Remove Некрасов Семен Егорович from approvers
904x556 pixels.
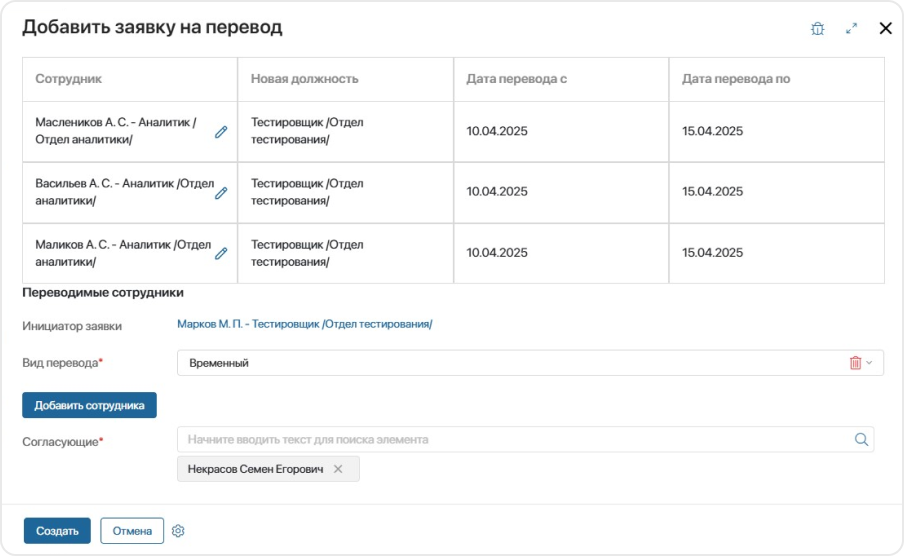coord(338,469)
